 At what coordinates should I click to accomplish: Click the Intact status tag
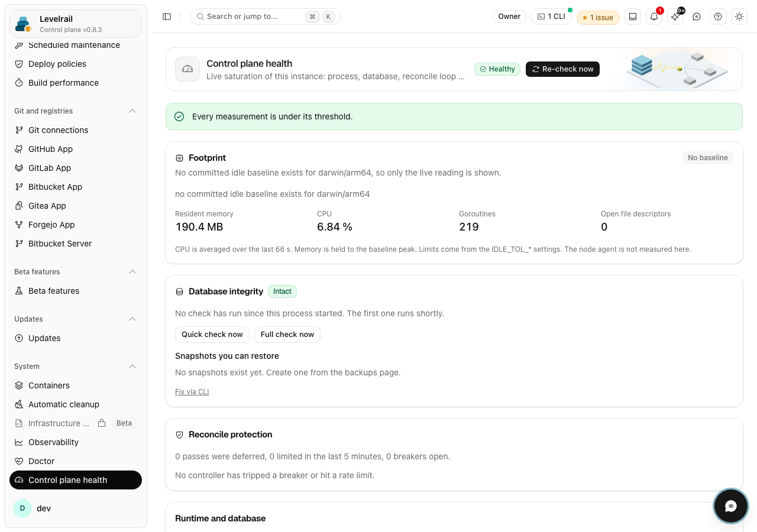coord(282,291)
